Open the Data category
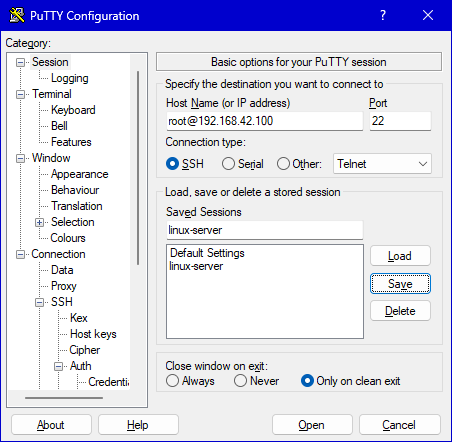452x442 pixels. pos(62,270)
